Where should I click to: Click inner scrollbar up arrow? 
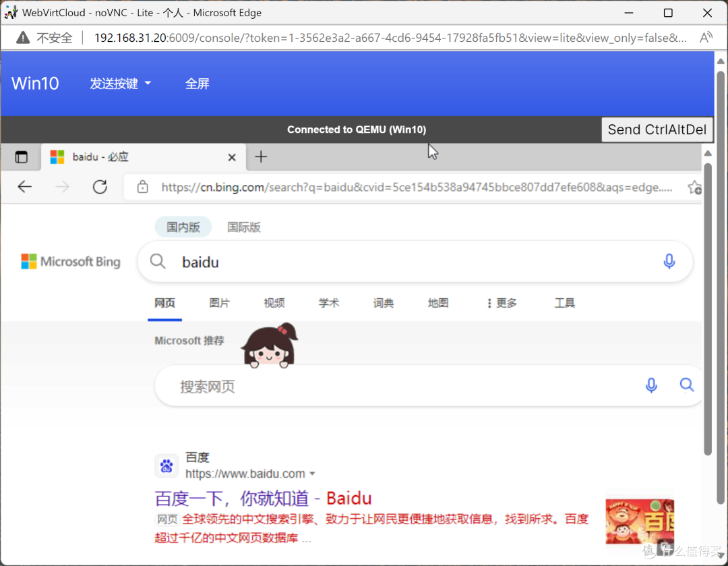pos(708,153)
